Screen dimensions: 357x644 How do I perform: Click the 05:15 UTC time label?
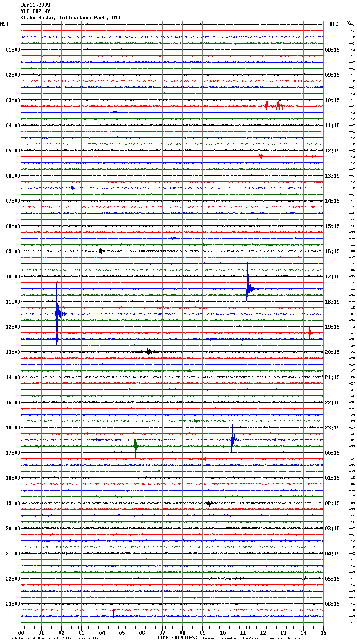332,579
